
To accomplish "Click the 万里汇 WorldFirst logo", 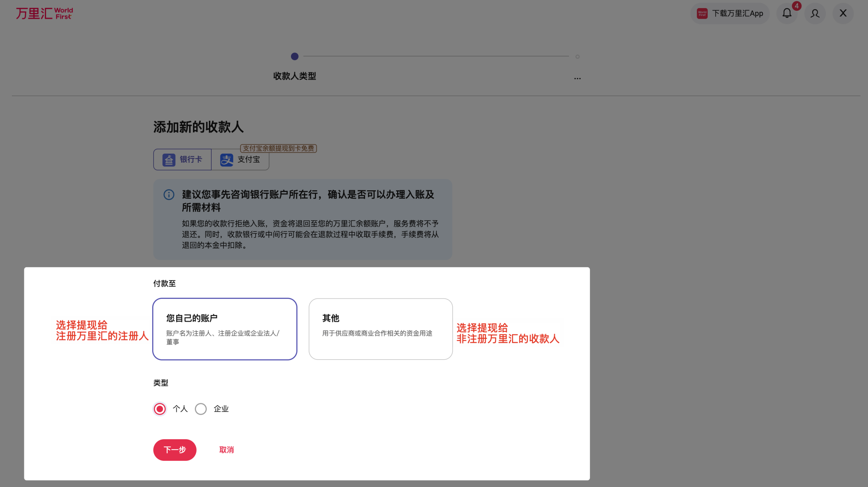I will 44,13.
